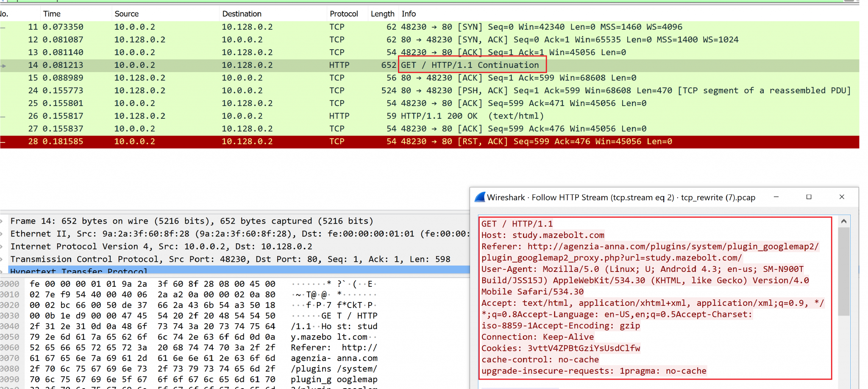Image resolution: width=868 pixels, height=389 pixels.
Task: Close the Follow HTTP Stream window
Action: (842, 197)
